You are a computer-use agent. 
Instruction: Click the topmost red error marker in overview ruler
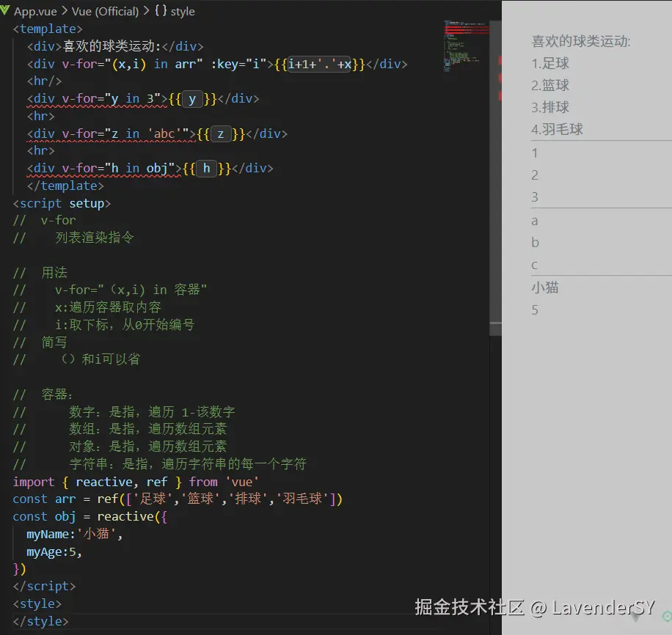click(500, 60)
